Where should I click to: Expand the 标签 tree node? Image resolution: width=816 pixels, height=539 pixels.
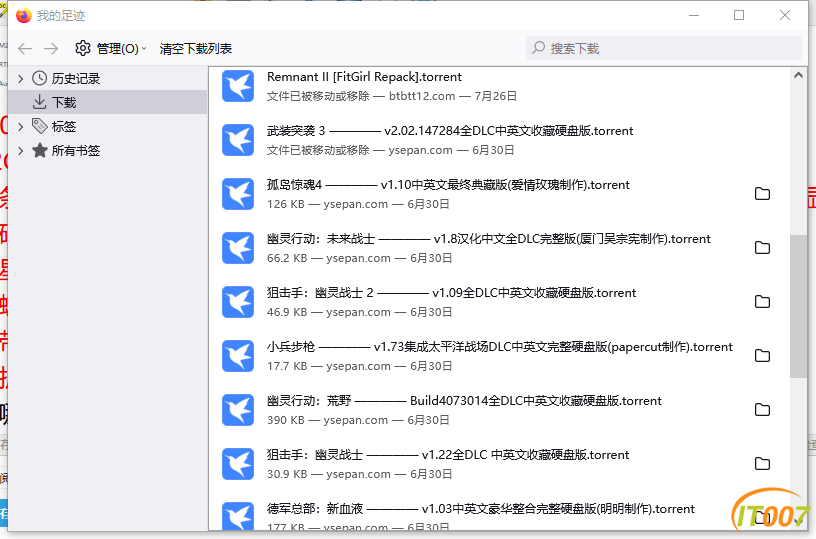20,126
